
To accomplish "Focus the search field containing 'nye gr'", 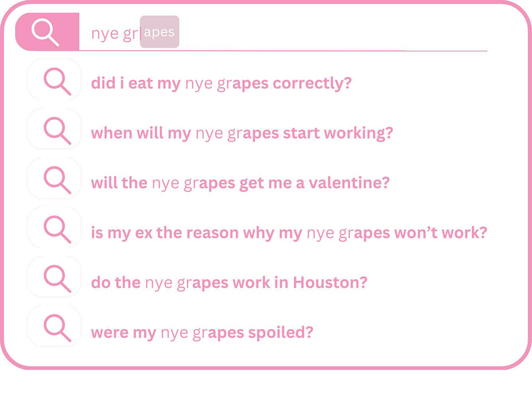I will [x=283, y=32].
